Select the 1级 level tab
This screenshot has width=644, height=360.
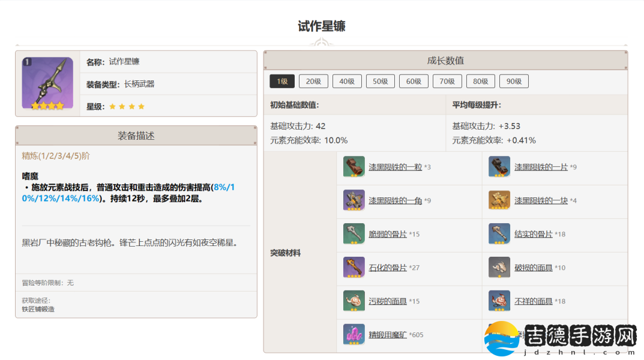tap(282, 82)
